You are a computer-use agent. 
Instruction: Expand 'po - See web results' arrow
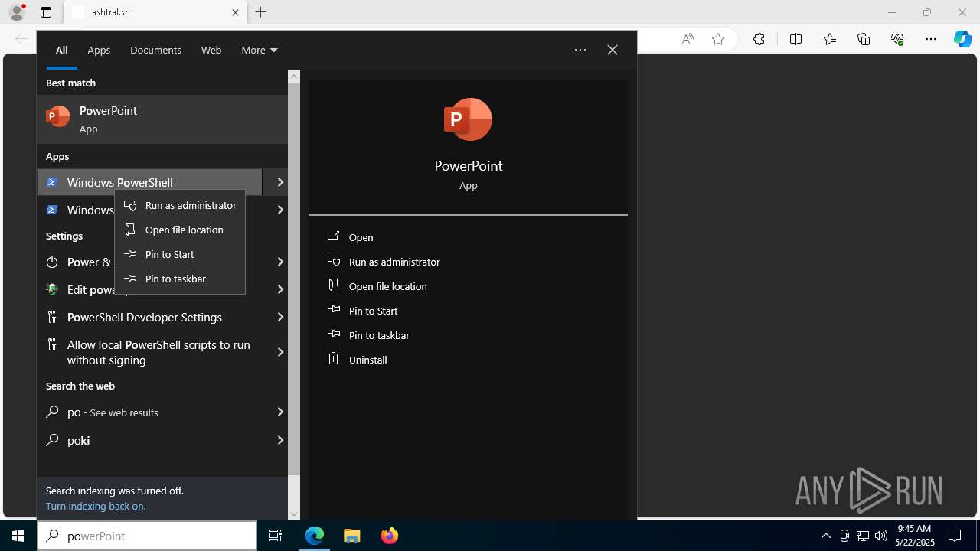tap(279, 412)
